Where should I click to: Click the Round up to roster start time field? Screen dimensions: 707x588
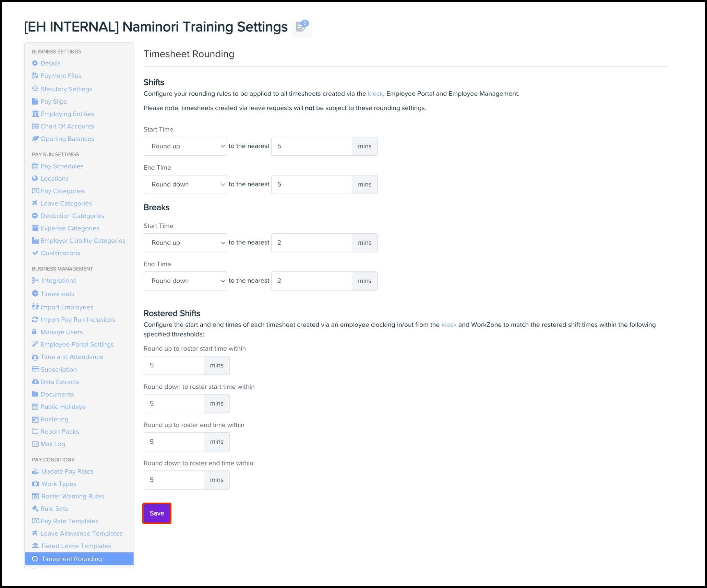tap(174, 365)
